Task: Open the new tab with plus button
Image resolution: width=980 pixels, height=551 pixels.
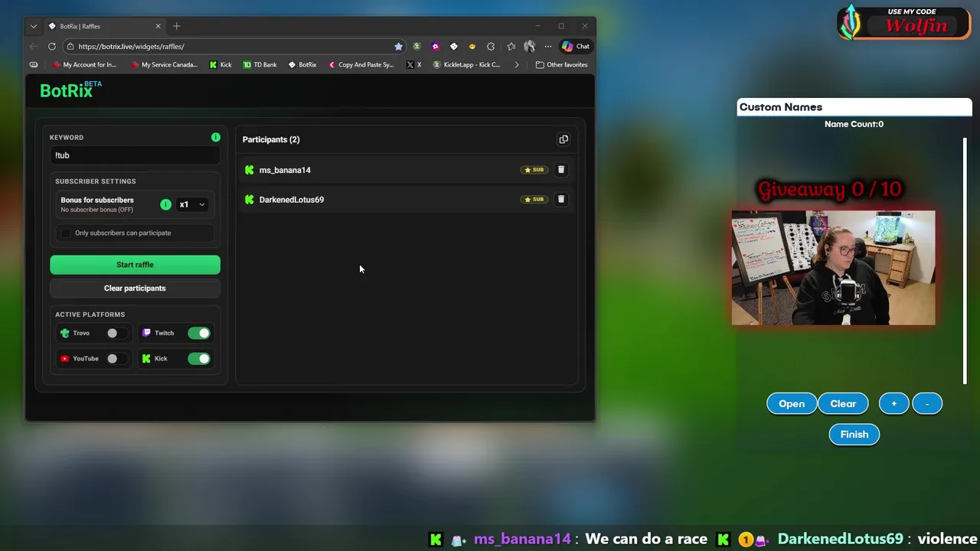Action: point(176,26)
